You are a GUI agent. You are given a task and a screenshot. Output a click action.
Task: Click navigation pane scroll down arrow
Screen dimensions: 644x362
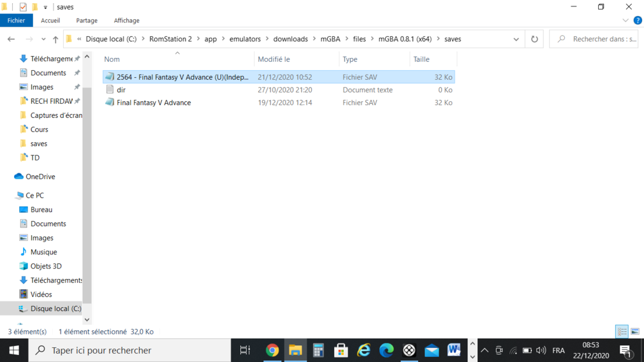pos(87,319)
